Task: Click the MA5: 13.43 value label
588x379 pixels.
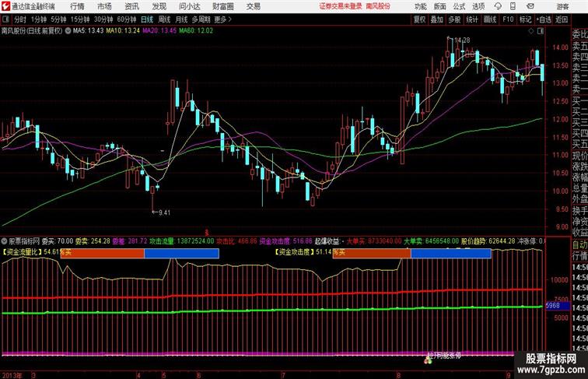Action: point(88,31)
